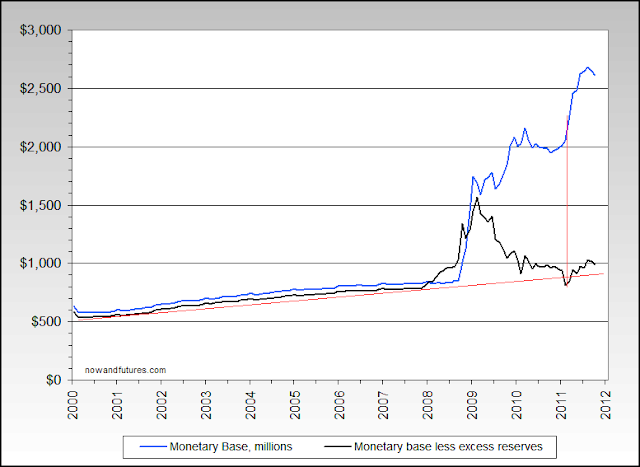Open the nowandfutures.com watermark link

coord(125,370)
